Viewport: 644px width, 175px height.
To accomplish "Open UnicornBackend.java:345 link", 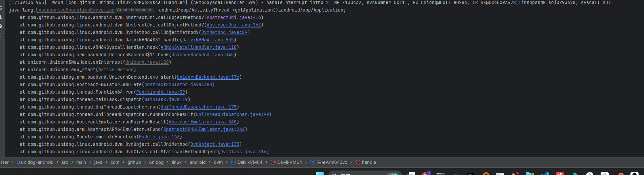I will pos(203,55).
